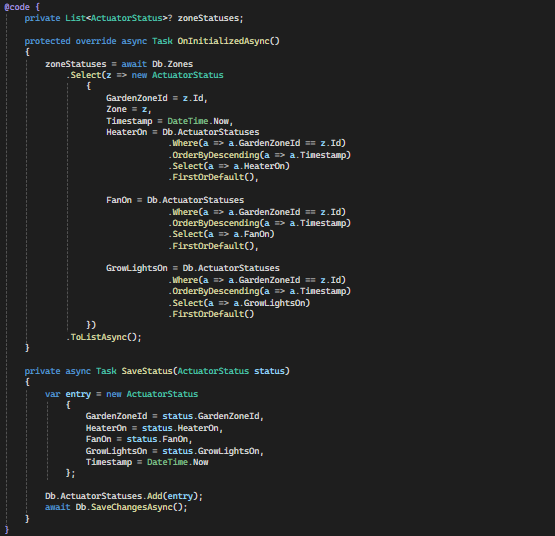Click the '};' closing the entry initializer
This screenshot has height=536, width=555.
[x=70, y=473]
